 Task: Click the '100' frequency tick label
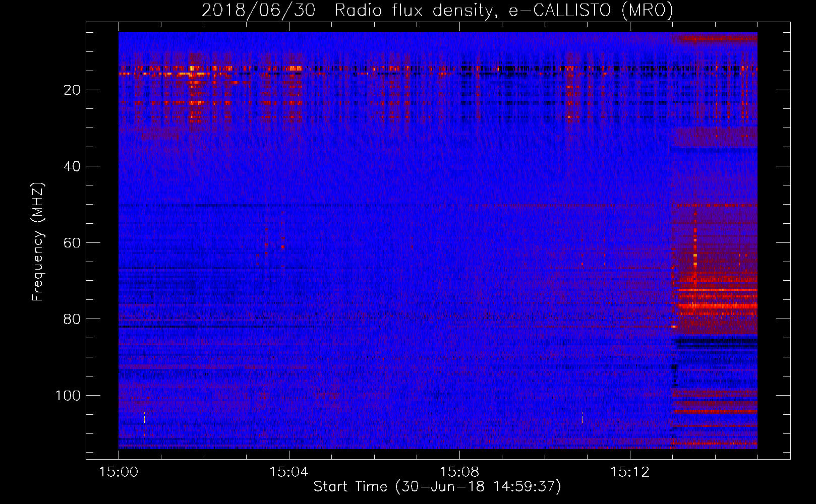coord(68,396)
